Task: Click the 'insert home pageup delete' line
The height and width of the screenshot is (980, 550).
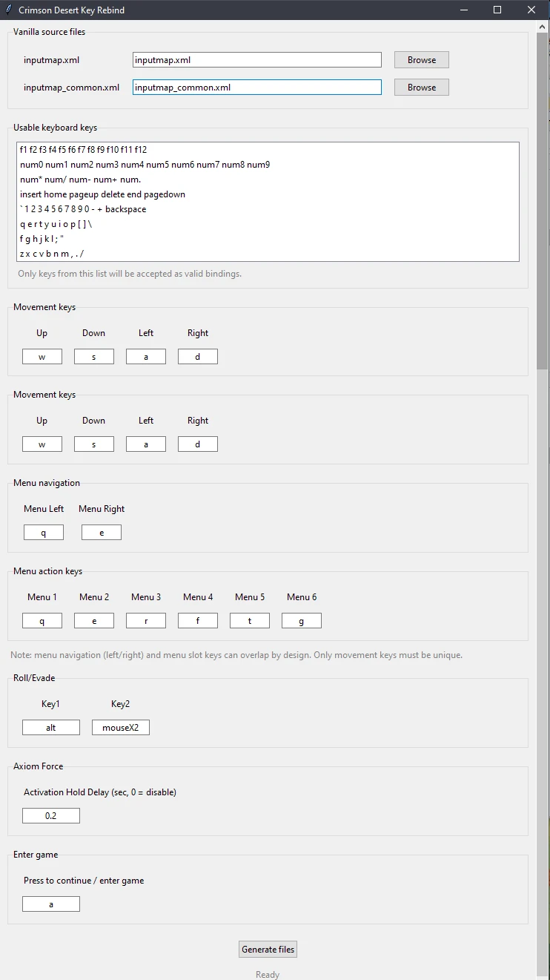Action: pos(103,194)
